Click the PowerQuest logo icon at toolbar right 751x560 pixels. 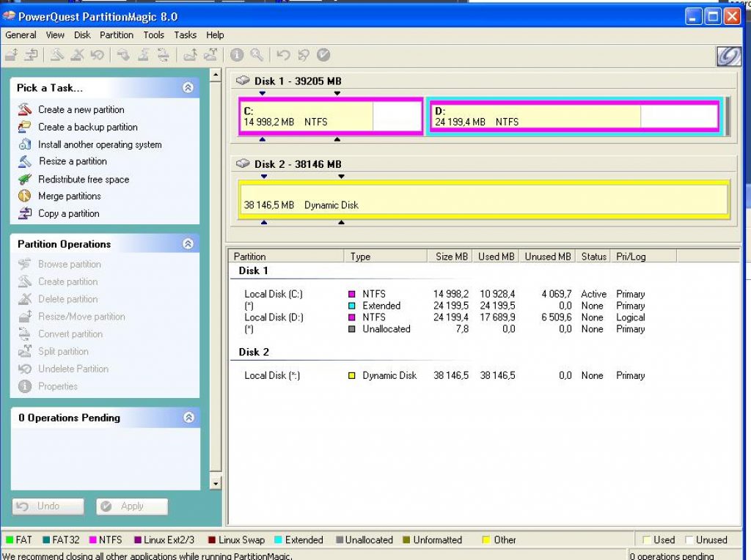pos(728,56)
